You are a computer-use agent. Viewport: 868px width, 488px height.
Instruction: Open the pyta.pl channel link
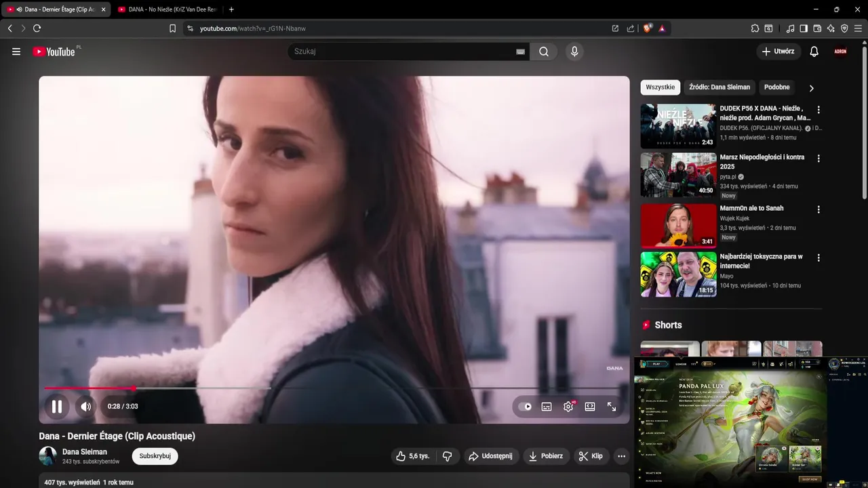pos(728,177)
